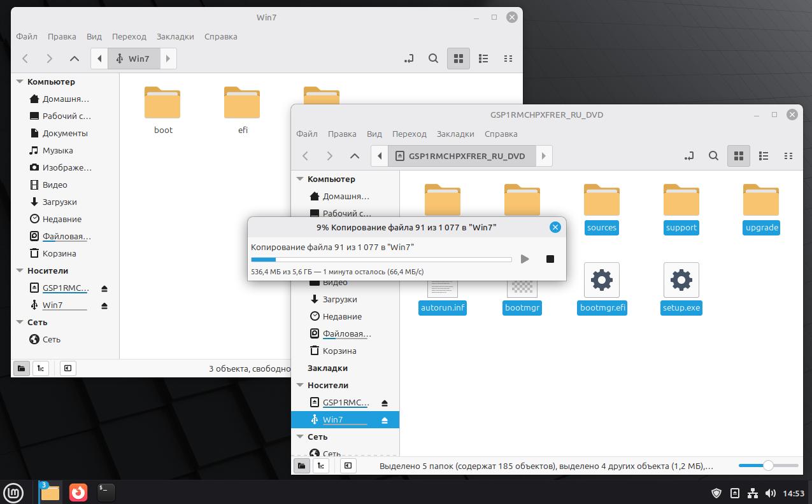Image resolution: width=812 pixels, height=504 pixels.
Task: Pause the file copy operation
Action: [525, 259]
